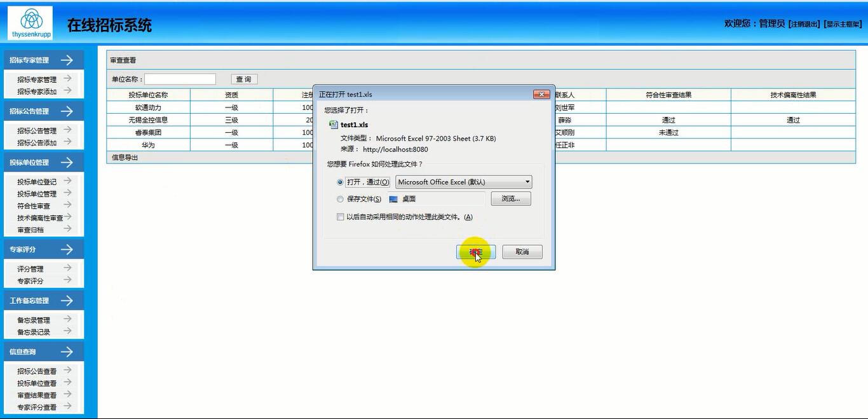Click the 在线招标系统 page title
The width and height of the screenshot is (868, 419).
(x=109, y=26)
